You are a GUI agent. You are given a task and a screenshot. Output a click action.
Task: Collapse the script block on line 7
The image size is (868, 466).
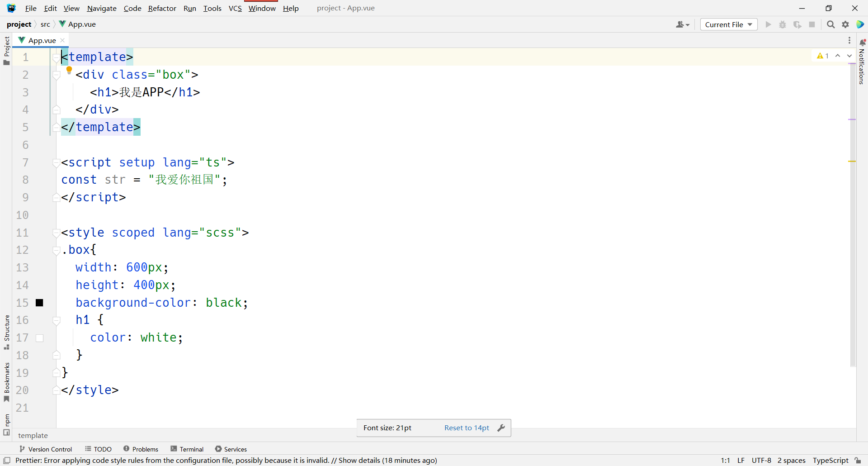pos(56,163)
